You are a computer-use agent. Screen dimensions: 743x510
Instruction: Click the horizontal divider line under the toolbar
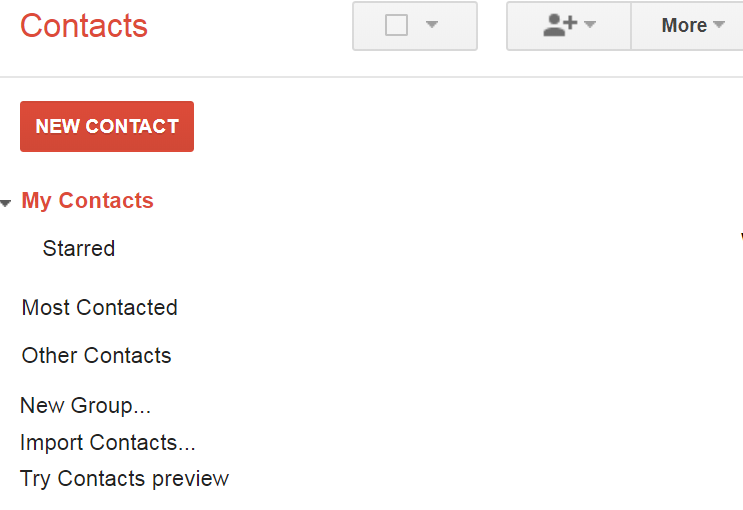[370, 77]
